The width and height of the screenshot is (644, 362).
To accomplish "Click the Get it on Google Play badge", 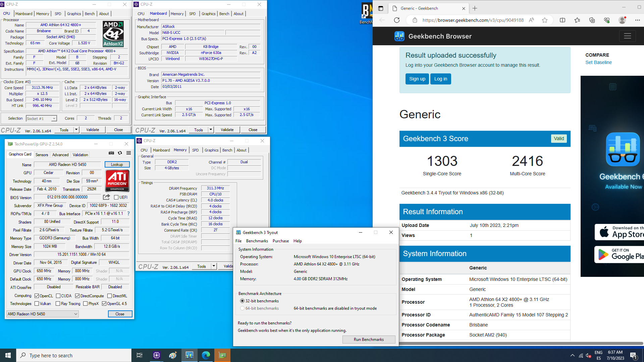I will [x=619, y=255].
